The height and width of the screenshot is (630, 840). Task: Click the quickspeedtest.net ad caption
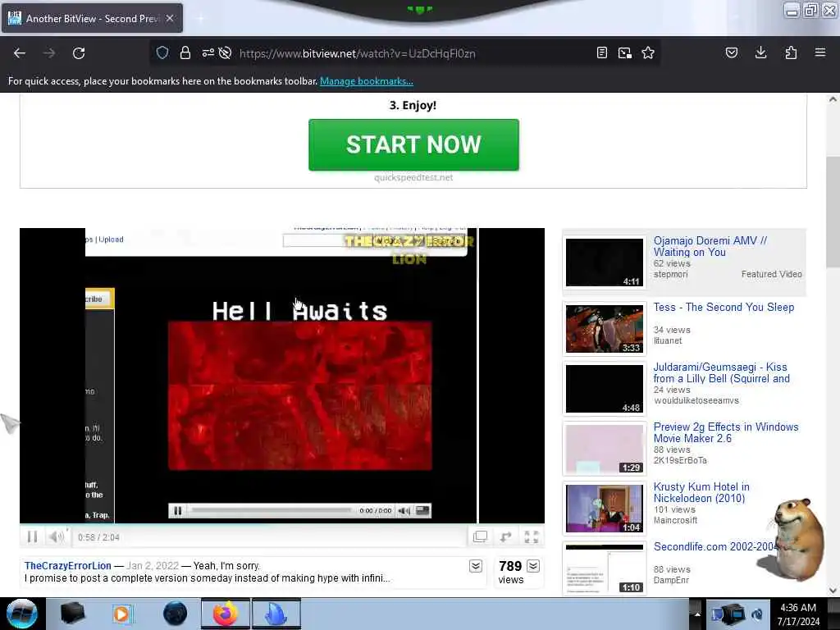click(x=413, y=177)
